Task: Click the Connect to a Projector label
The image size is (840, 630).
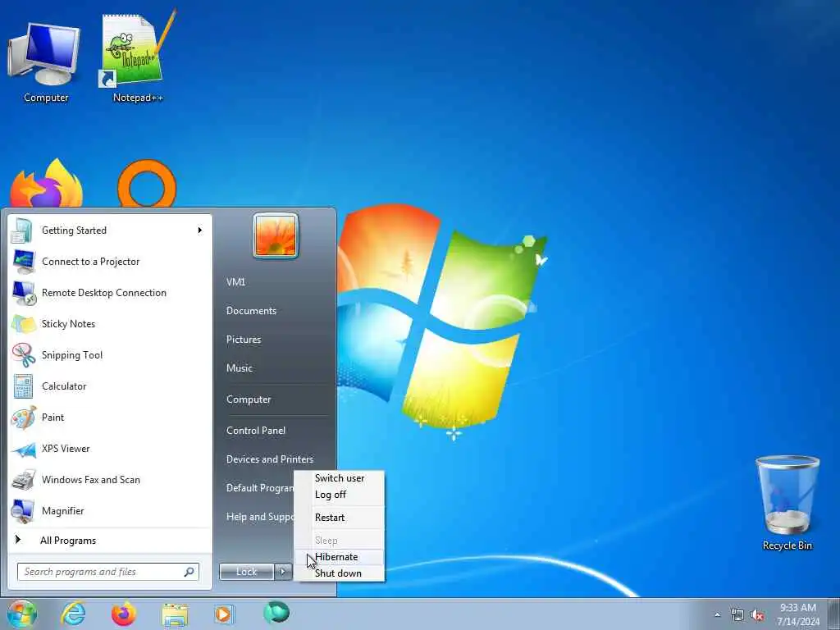Action: [x=90, y=262]
